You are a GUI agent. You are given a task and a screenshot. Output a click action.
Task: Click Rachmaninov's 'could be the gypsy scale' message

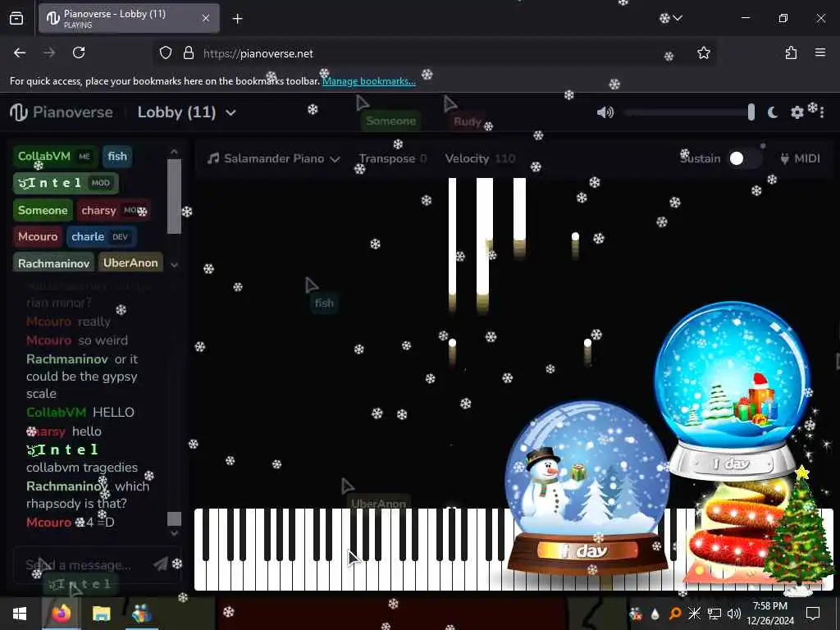tap(82, 377)
